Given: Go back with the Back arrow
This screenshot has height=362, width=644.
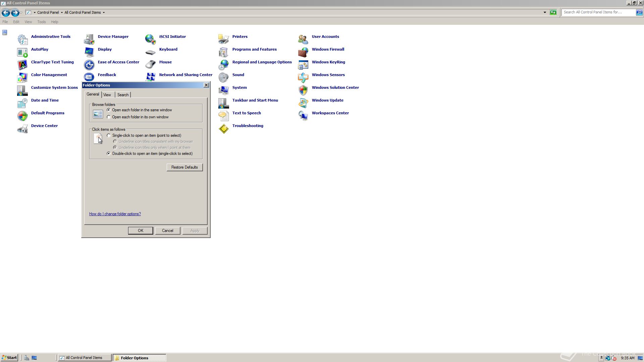Looking at the screenshot, I should (x=6, y=13).
